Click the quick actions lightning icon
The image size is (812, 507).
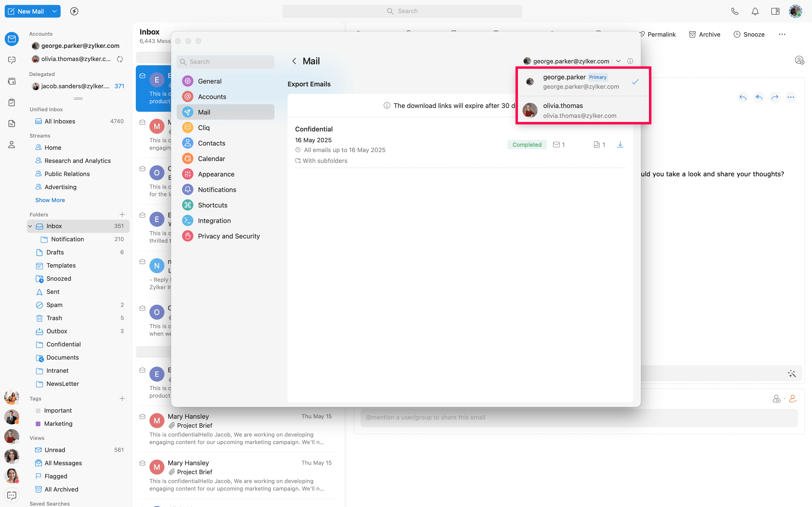click(74, 11)
